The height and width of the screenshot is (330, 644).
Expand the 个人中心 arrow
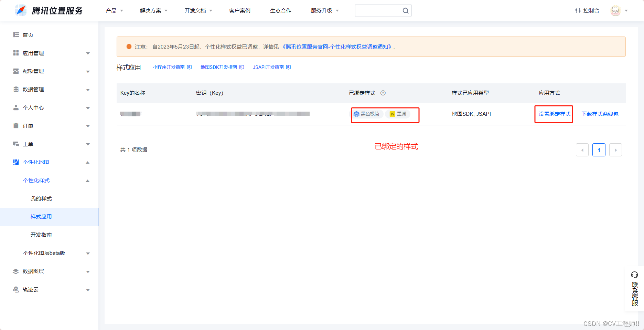pyautogui.click(x=88, y=108)
